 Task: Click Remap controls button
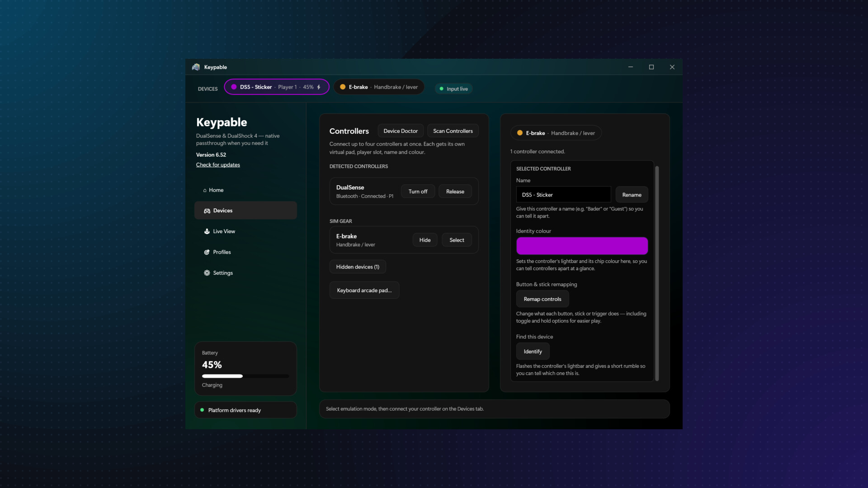pyautogui.click(x=542, y=299)
